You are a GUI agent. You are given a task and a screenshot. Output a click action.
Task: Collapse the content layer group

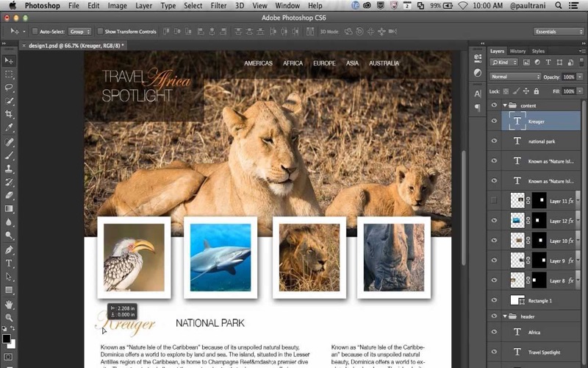[x=505, y=105]
